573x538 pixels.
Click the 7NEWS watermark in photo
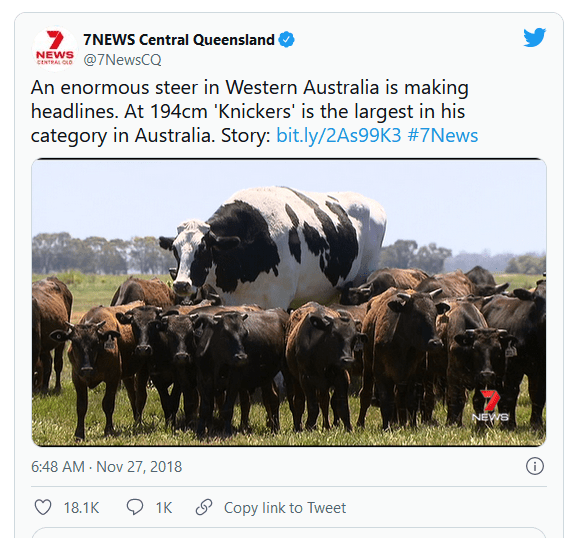coord(490,406)
